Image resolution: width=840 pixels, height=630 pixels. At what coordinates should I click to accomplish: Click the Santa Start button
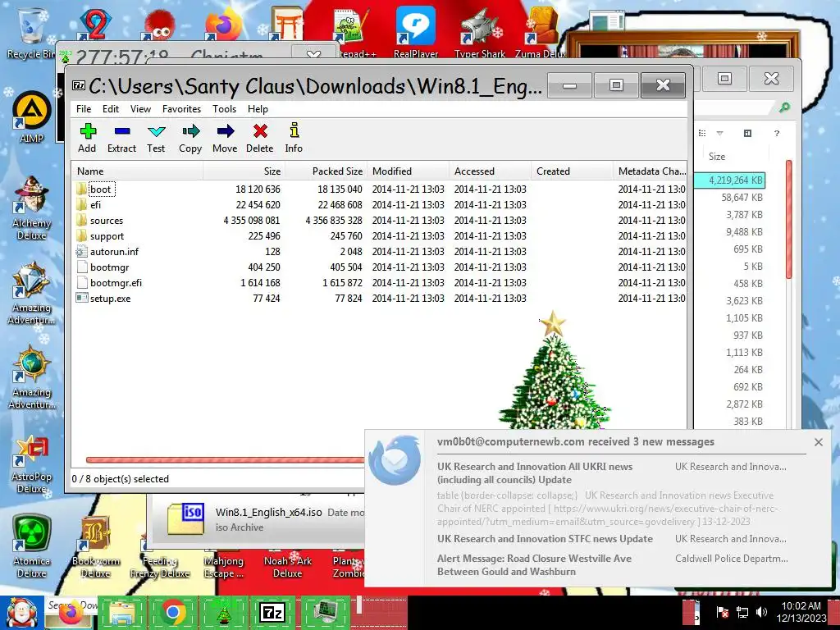click(21, 612)
